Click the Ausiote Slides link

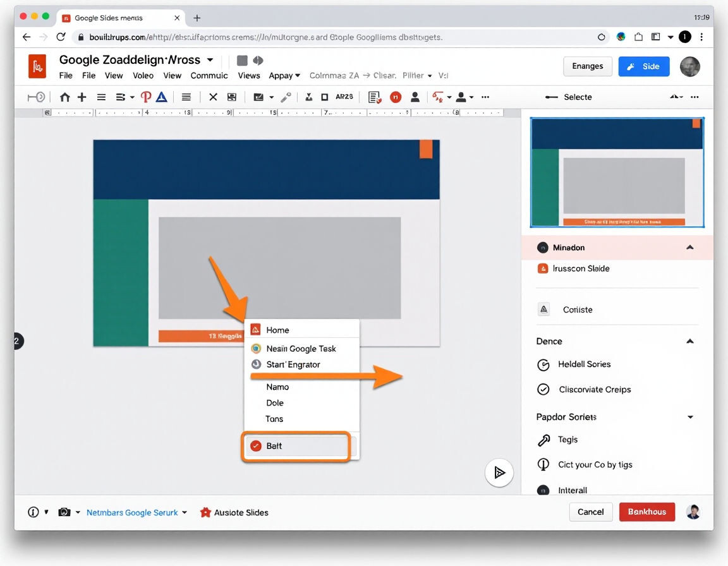[x=234, y=512]
